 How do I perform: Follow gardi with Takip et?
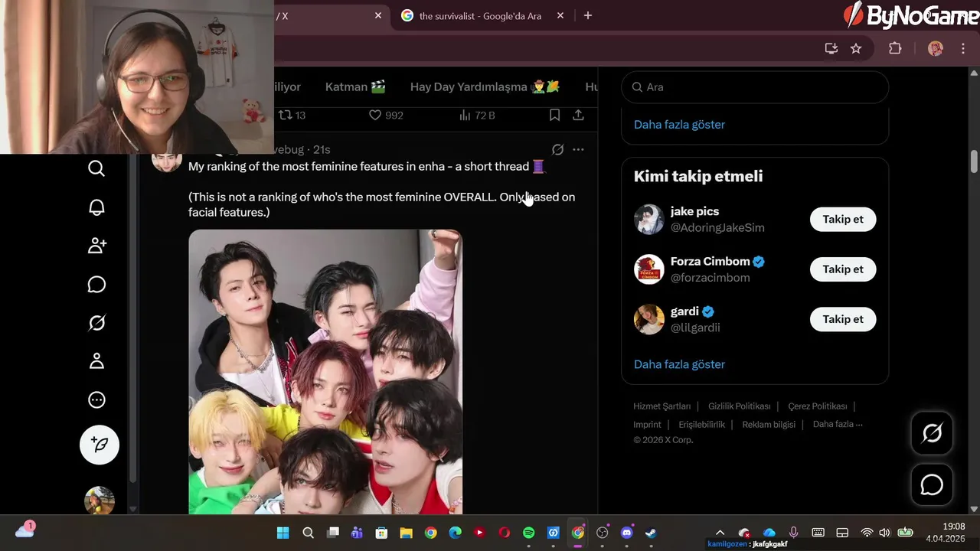coord(843,319)
